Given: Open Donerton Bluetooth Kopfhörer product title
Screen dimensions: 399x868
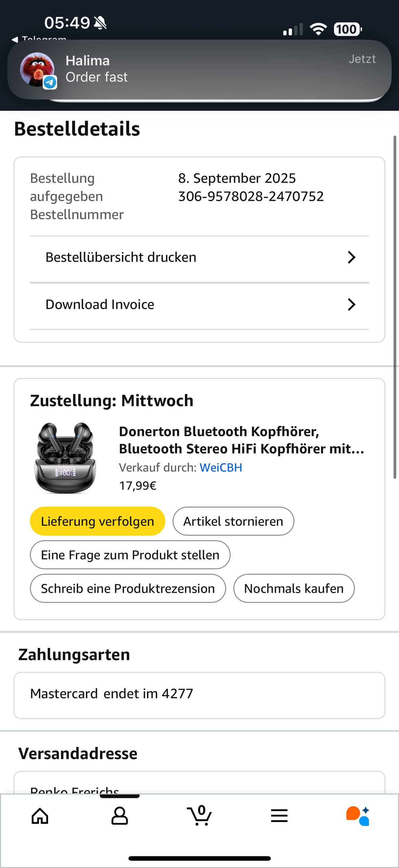Looking at the screenshot, I should tap(241, 440).
